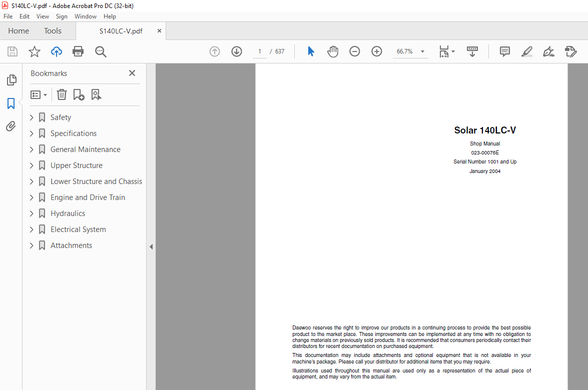Open the File menu

(x=8, y=16)
